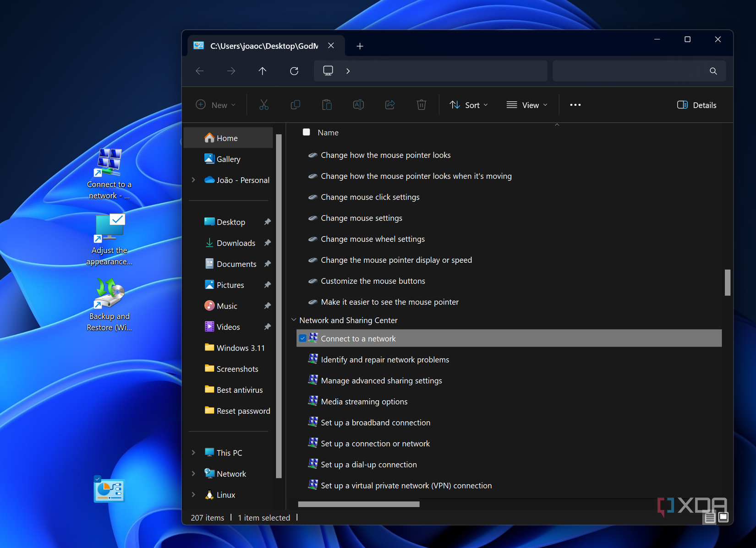Click the Refresh icon in navigation bar
The image size is (756, 548).
[294, 71]
